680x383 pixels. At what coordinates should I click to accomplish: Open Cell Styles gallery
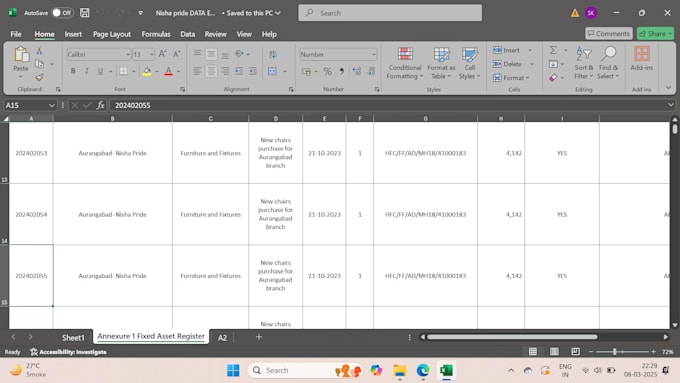[470, 63]
